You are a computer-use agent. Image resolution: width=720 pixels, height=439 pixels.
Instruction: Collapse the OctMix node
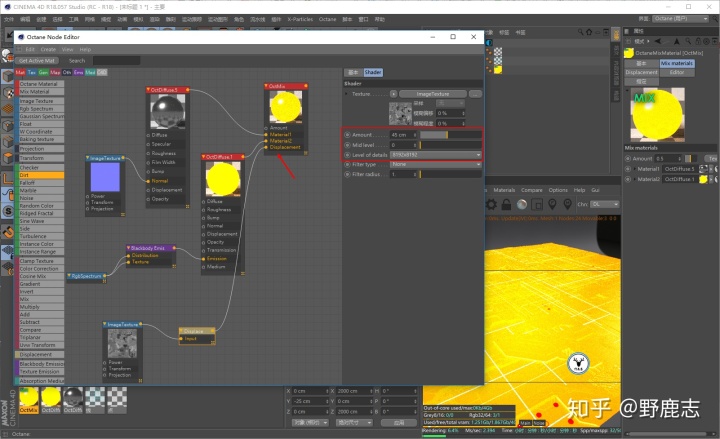(x=266, y=86)
